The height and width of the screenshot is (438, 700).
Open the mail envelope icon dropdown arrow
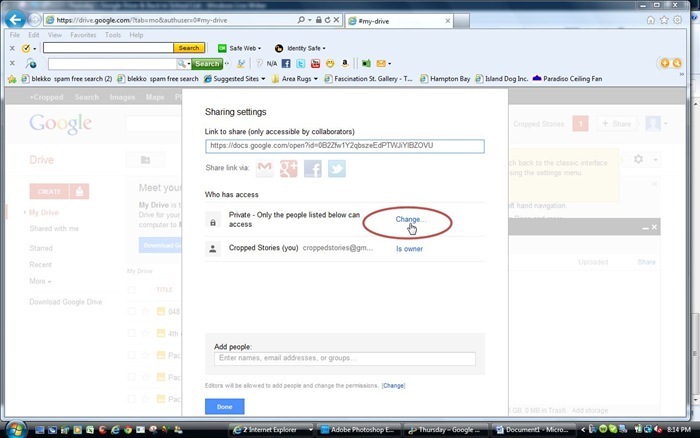coord(390,63)
